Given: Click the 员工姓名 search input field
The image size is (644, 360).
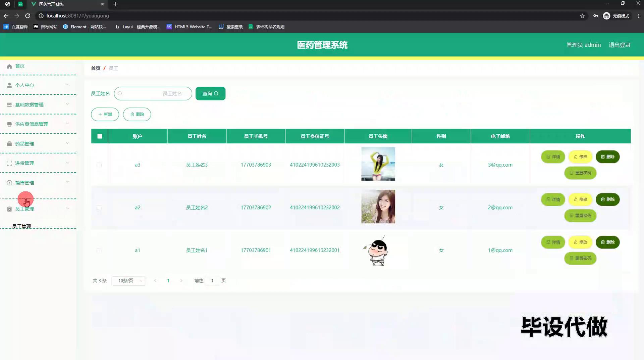Looking at the screenshot, I should point(153,94).
